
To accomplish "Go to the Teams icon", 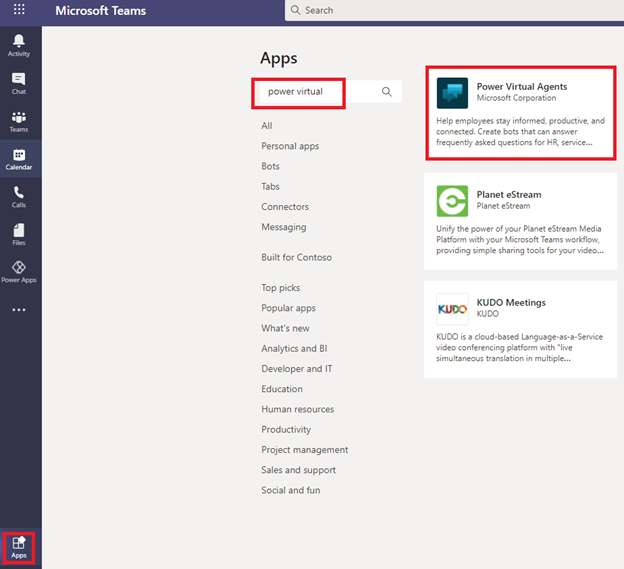I will click(19, 122).
